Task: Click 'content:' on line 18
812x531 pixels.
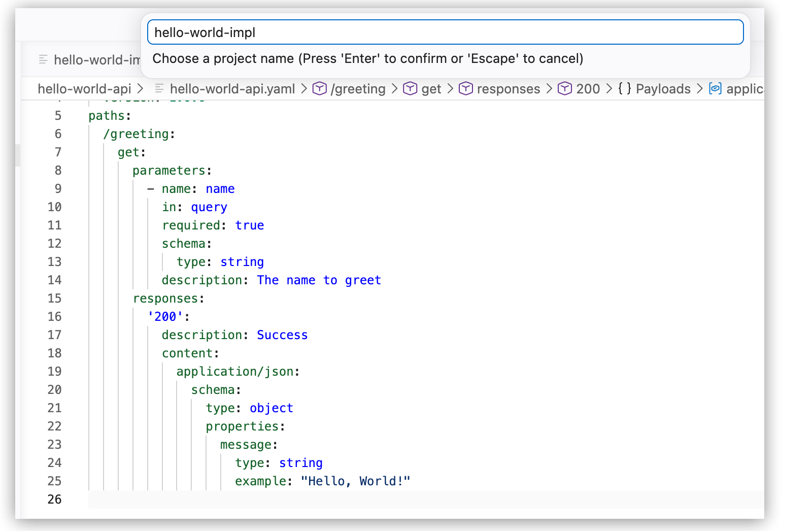Action: (191, 353)
